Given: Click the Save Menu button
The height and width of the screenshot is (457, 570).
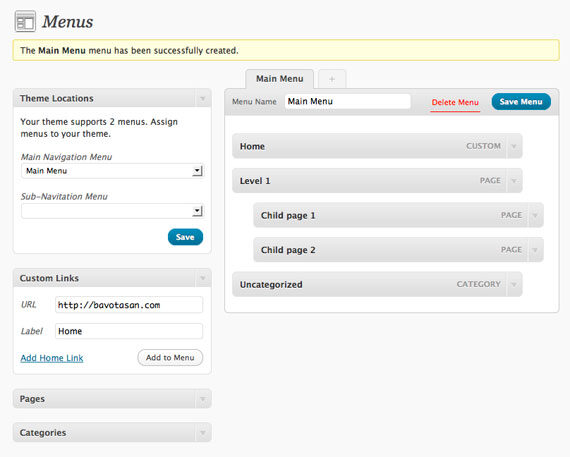Looking at the screenshot, I should click(521, 102).
